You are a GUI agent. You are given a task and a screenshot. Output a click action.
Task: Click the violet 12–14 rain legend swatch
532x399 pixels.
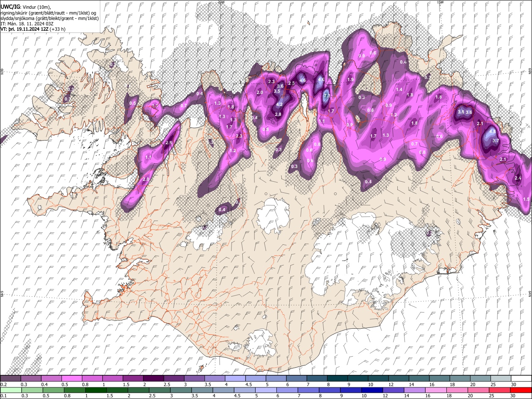(394, 390)
